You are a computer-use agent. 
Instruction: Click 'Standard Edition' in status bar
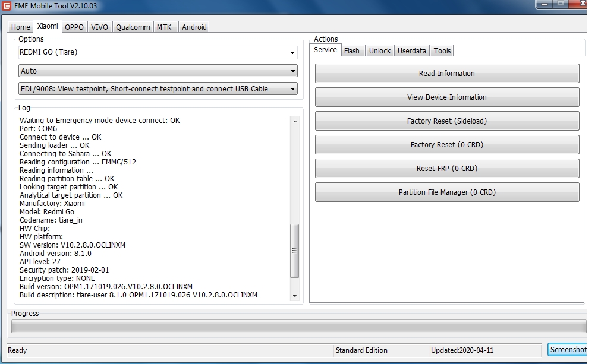pos(361,350)
